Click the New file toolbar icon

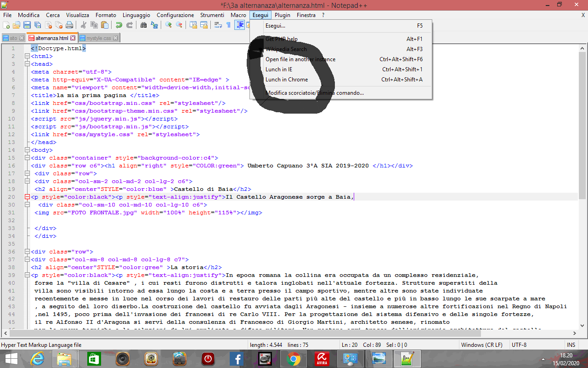coord(6,25)
